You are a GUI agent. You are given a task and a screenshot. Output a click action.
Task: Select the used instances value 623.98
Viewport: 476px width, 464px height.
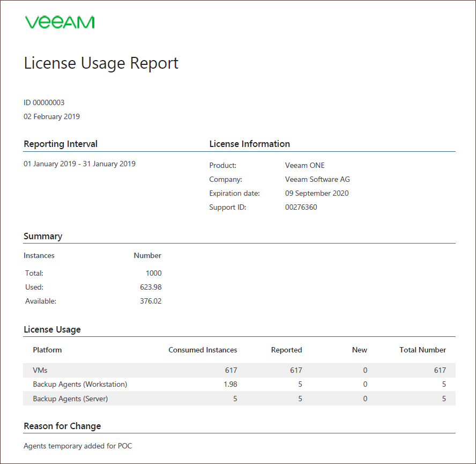click(151, 287)
